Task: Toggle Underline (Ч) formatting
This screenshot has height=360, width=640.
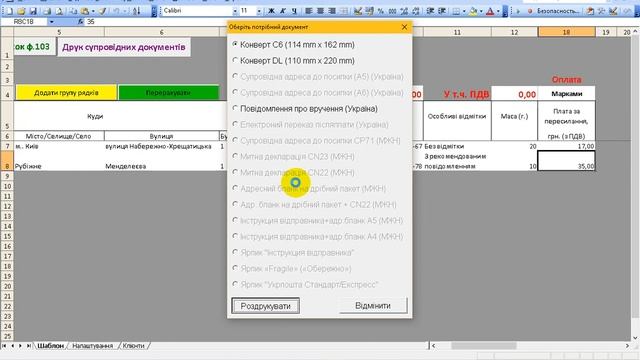Action: [x=294, y=11]
